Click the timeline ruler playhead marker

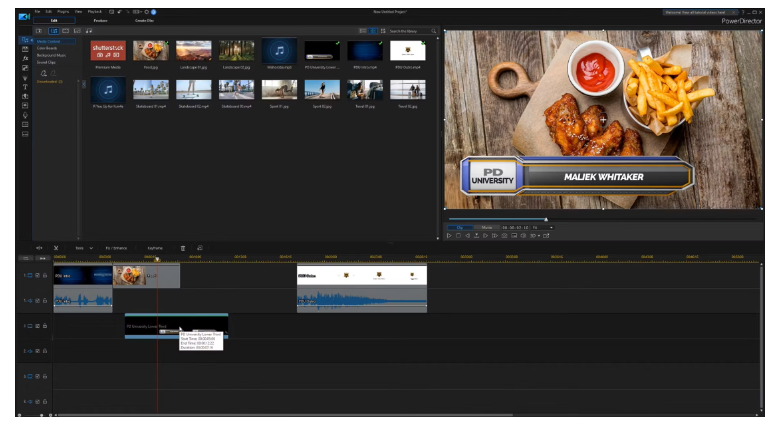tap(158, 259)
